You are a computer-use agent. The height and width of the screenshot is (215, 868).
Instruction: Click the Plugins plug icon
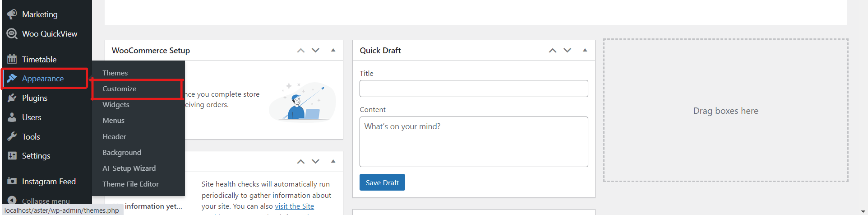coord(12,98)
